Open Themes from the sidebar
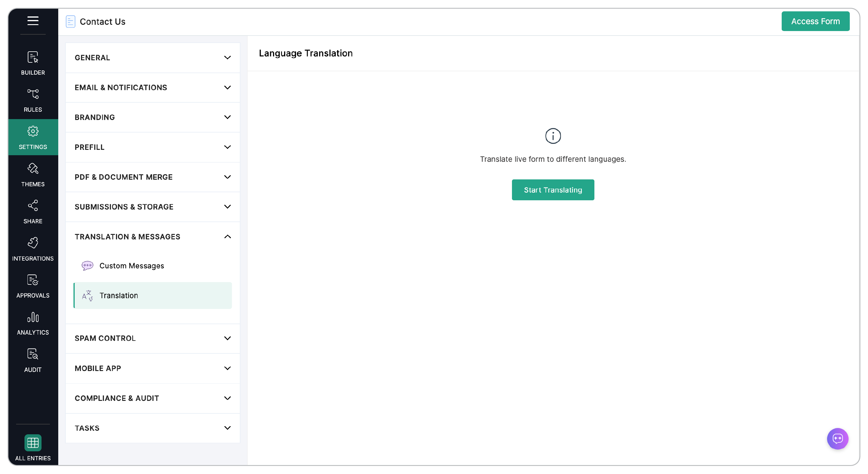 click(33, 174)
